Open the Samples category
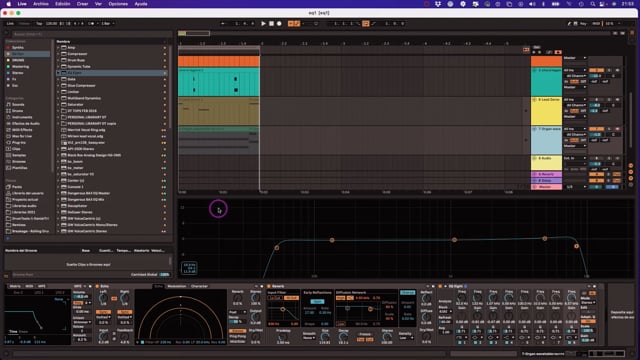The width and height of the screenshot is (640, 360). point(19,155)
